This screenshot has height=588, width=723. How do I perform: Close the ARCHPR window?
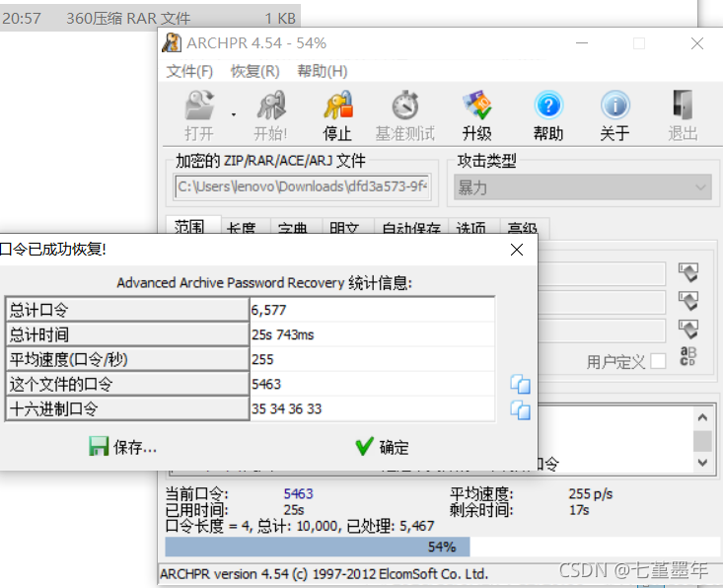pos(697,43)
